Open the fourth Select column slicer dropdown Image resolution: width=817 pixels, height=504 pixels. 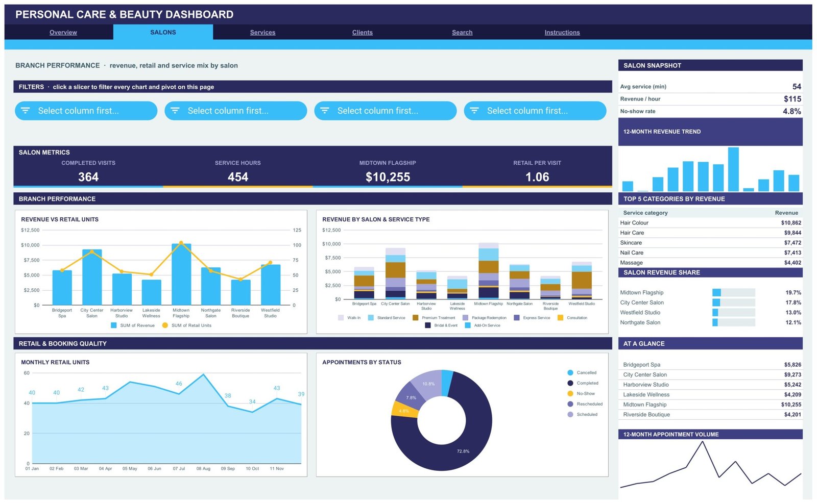point(535,111)
